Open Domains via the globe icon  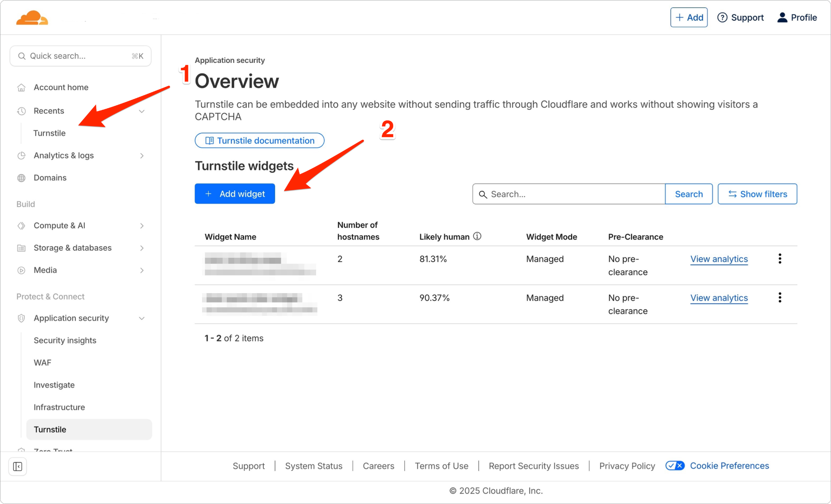21,178
